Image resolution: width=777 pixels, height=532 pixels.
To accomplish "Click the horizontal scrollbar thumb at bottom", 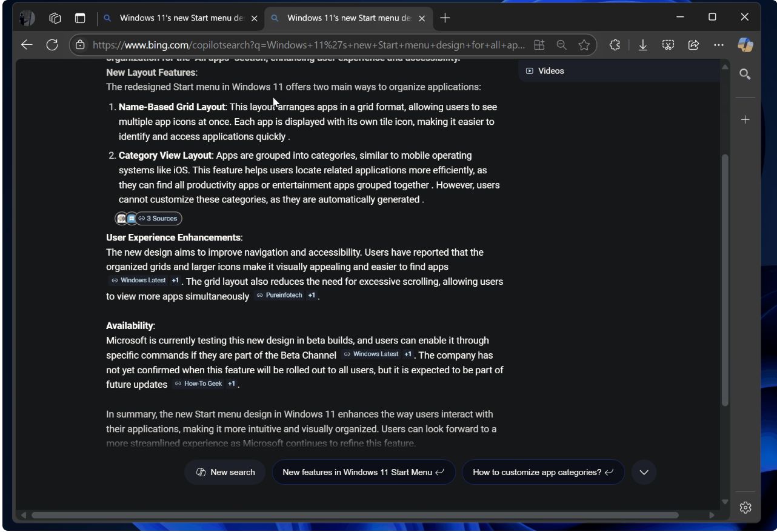I will [355, 515].
